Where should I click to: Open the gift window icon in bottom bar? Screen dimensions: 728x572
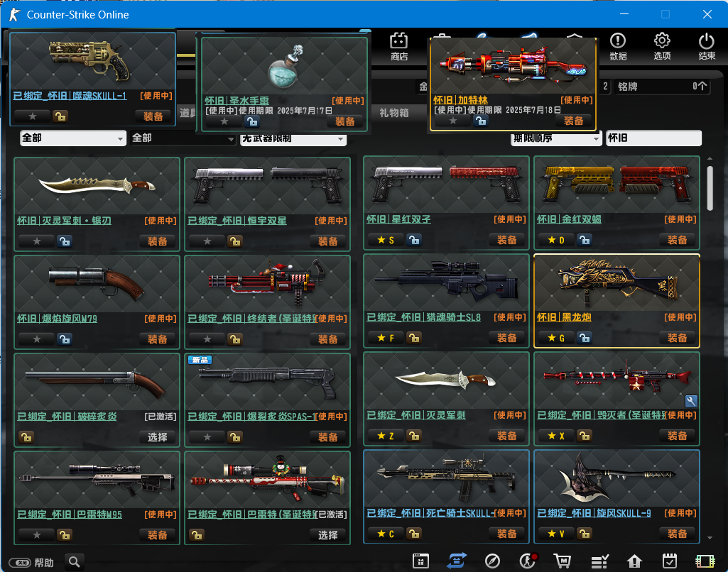coord(420,561)
